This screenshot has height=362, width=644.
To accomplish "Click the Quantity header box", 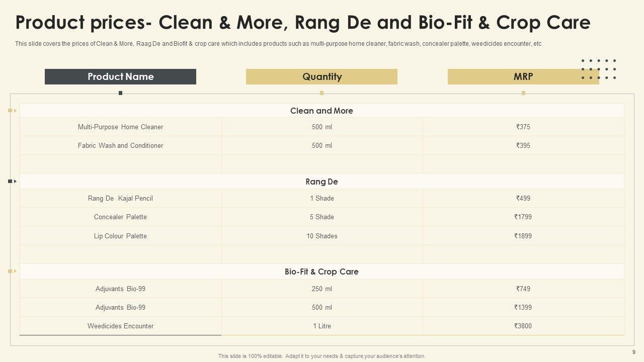I will [321, 76].
